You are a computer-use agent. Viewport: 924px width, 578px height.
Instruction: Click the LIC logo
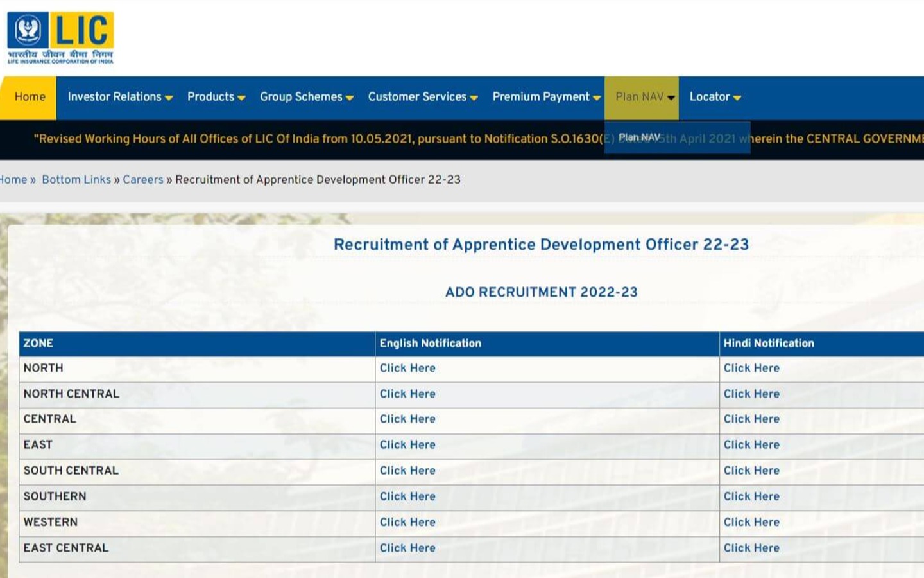pos(60,37)
